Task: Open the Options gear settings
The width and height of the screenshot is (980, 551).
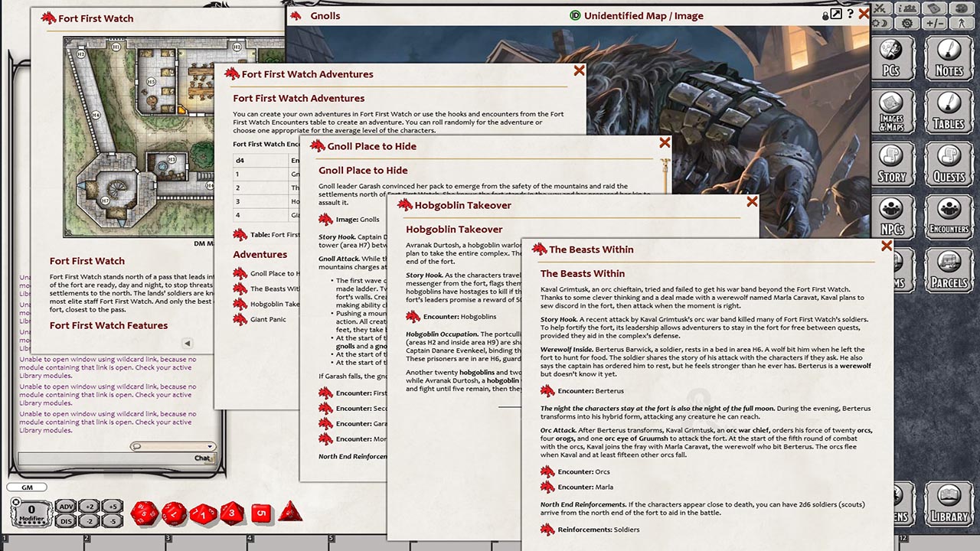Action: tap(906, 23)
